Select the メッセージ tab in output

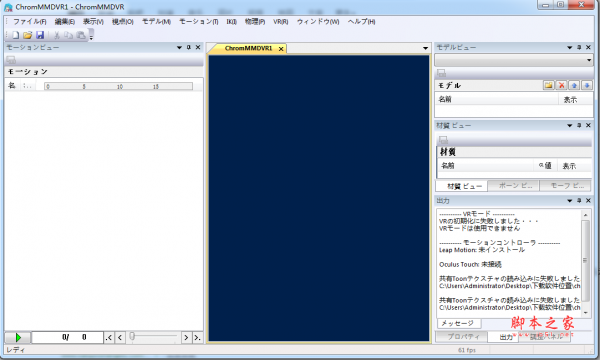459,324
